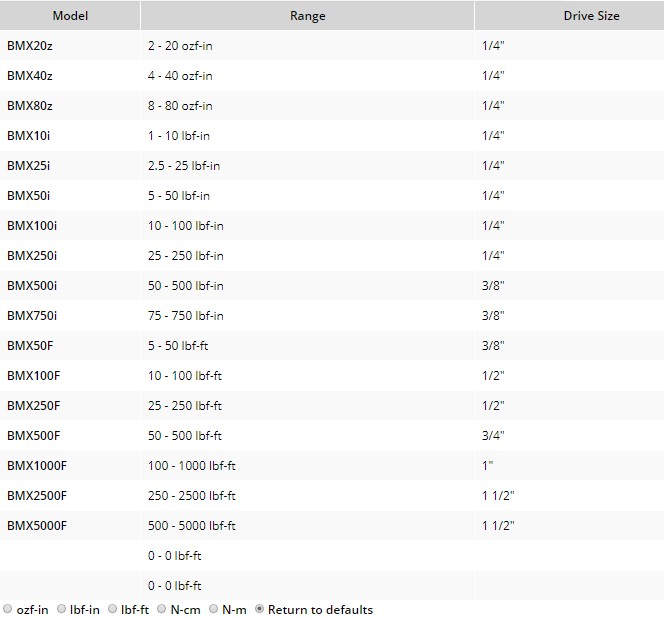Click the BMX80z model name
Screen dimensions: 664x621
coord(31,106)
